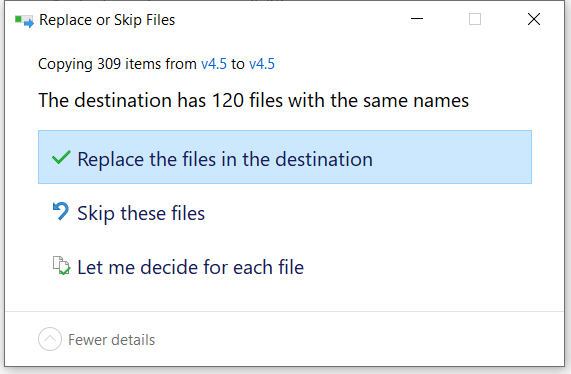The image size is (571, 374).
Task: Click the greyed-out maximize box in title bar
Action: (x=475, y=19)
